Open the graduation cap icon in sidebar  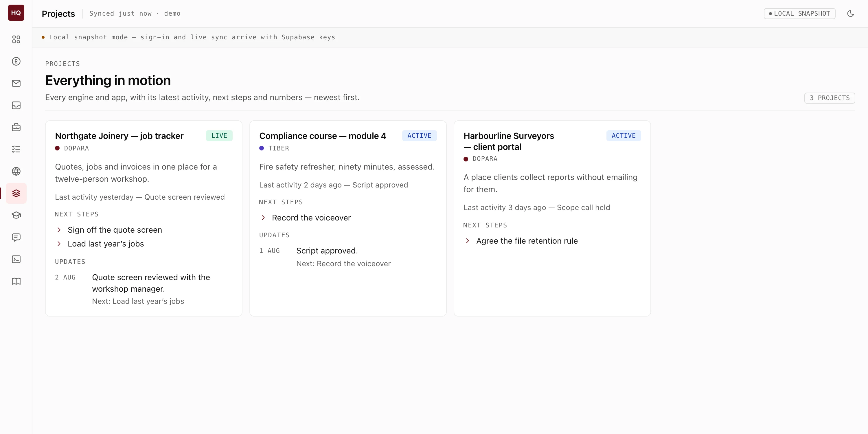click(16, 215)
